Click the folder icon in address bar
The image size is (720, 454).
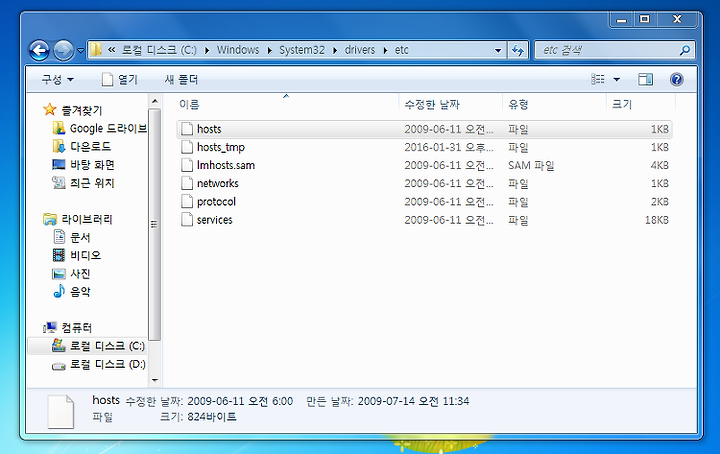(96, 50)
